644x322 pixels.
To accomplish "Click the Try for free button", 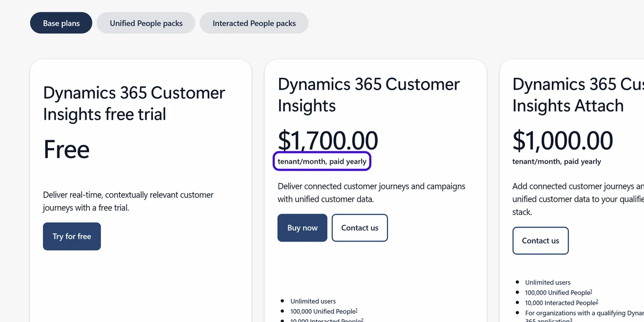I will [x=72, y=236].
